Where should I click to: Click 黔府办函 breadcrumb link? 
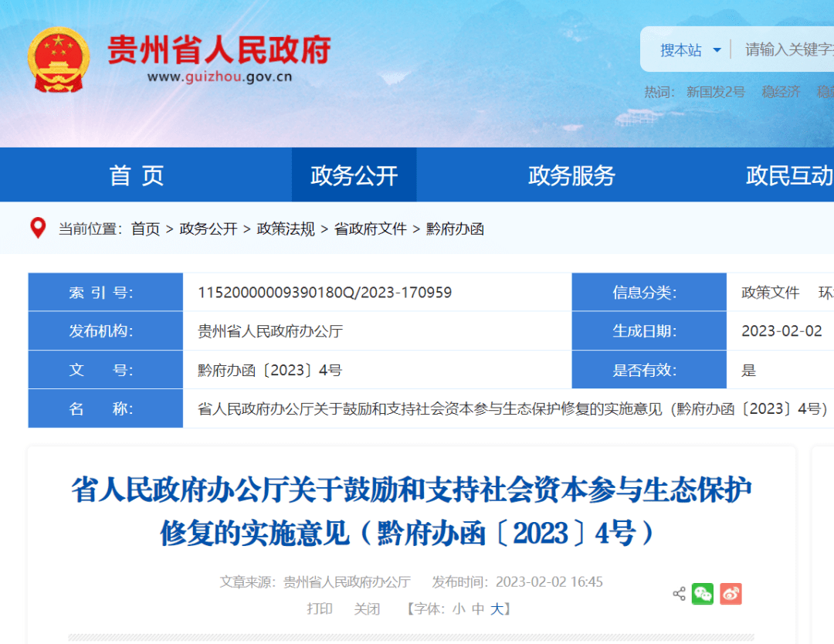(455, 229)
